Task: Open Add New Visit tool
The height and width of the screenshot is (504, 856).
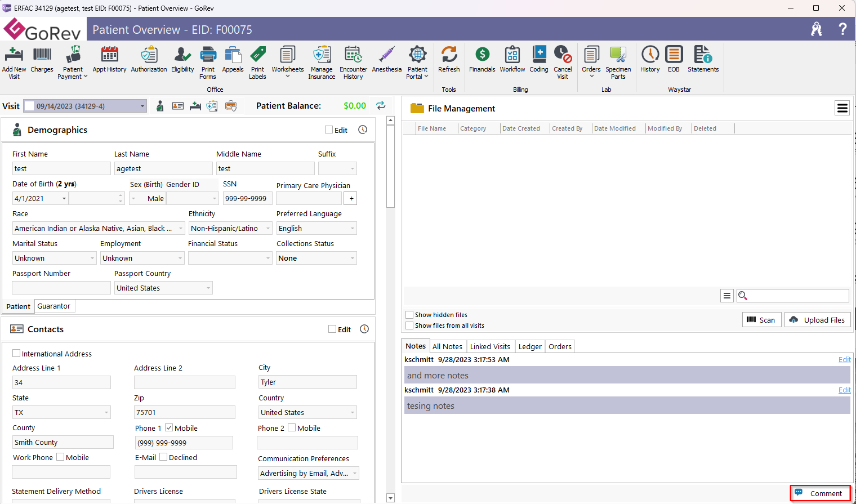Action: click(14, 63)
